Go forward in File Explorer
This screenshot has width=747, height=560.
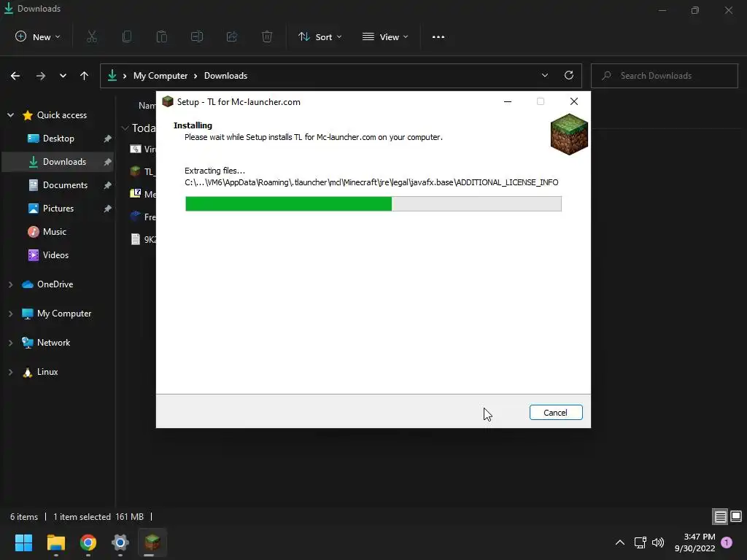click(41, 76)
